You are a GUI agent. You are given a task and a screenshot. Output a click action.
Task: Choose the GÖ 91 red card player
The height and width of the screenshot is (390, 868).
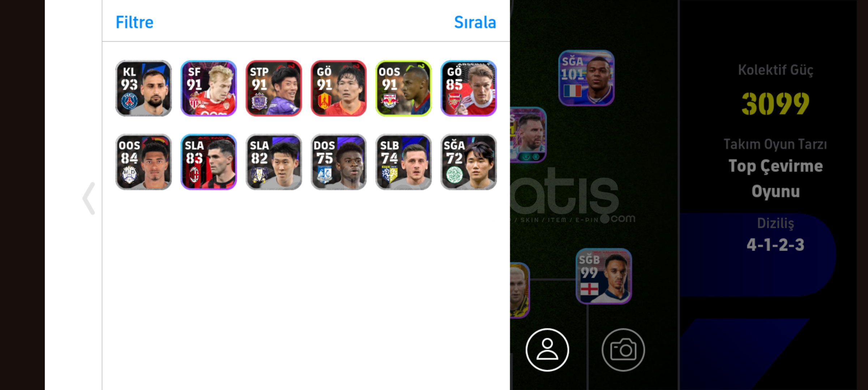[339, 88]
